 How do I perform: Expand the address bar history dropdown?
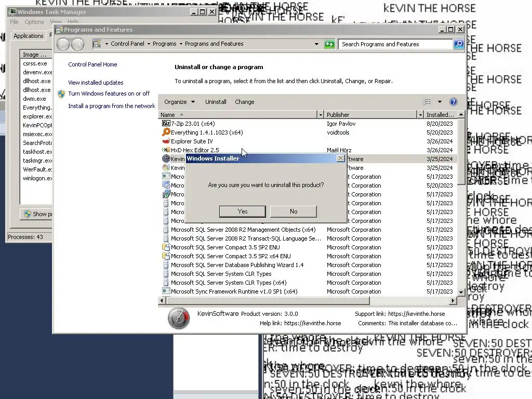click(316, 44)
